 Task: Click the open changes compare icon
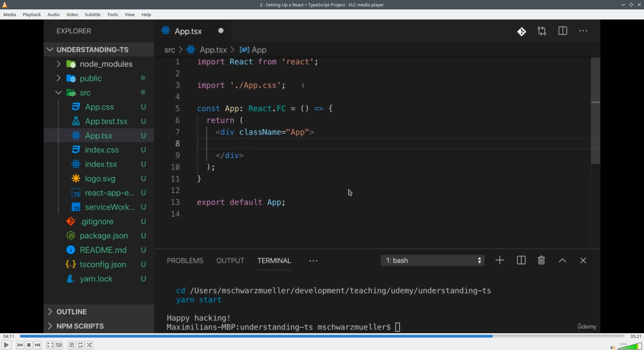542,31
